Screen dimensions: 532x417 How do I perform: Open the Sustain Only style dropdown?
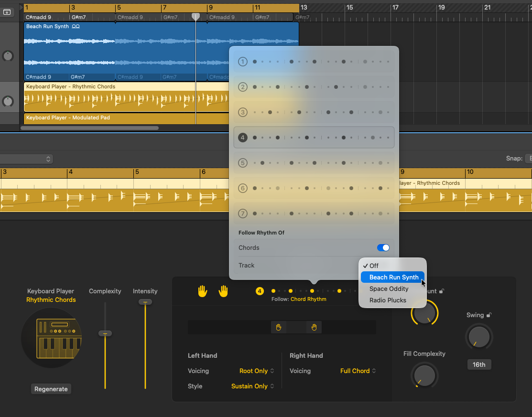pyautogui.click(x=252, y=386)
